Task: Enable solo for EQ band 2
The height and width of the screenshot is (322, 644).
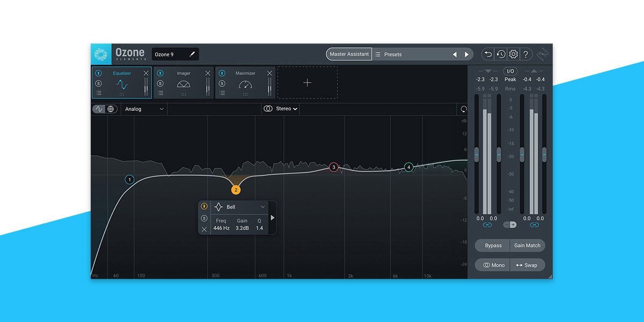Action: point(204,217)
